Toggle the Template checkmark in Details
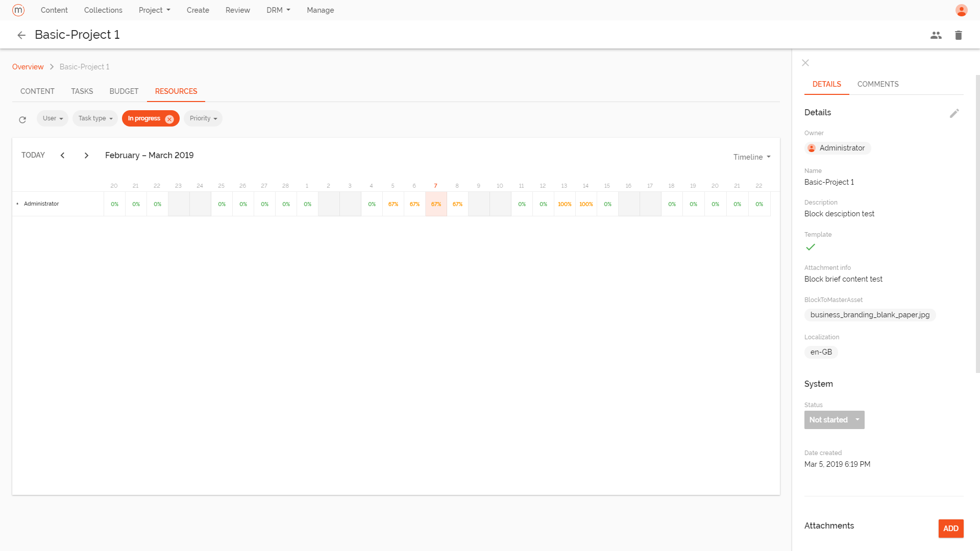Image resolution: width=980 pixels, height=551 pixels. point(811,247)
